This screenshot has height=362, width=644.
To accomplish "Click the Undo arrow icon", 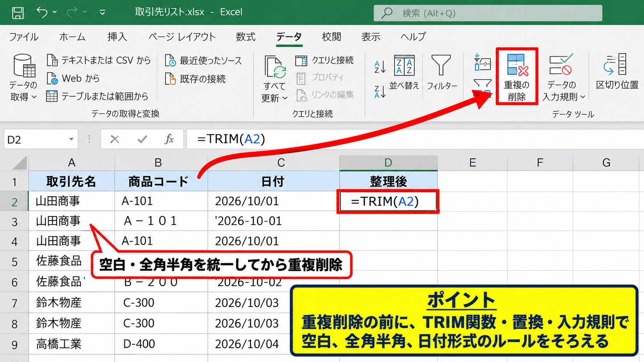I will click(x=42, y=12).
